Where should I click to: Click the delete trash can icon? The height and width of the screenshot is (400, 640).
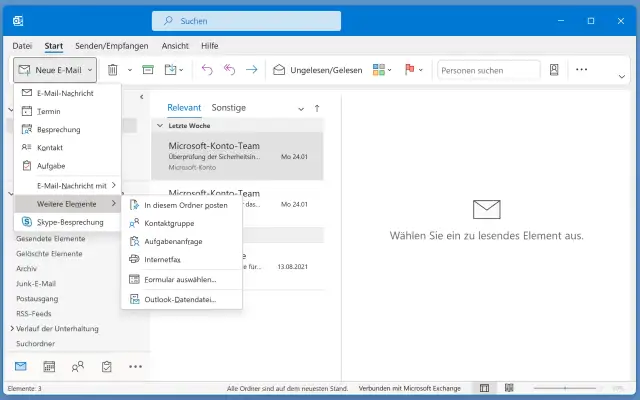[113, 70]
